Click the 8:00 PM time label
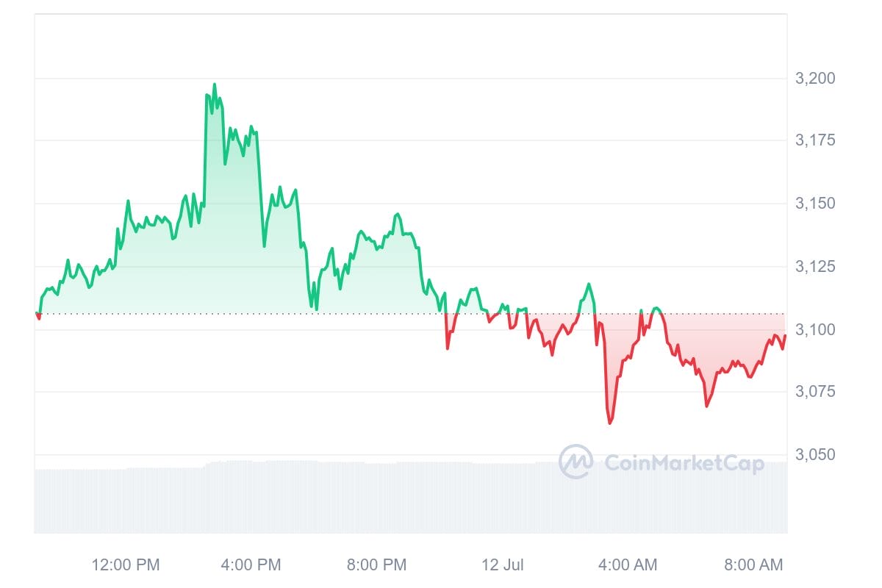 tap(376, 565)
